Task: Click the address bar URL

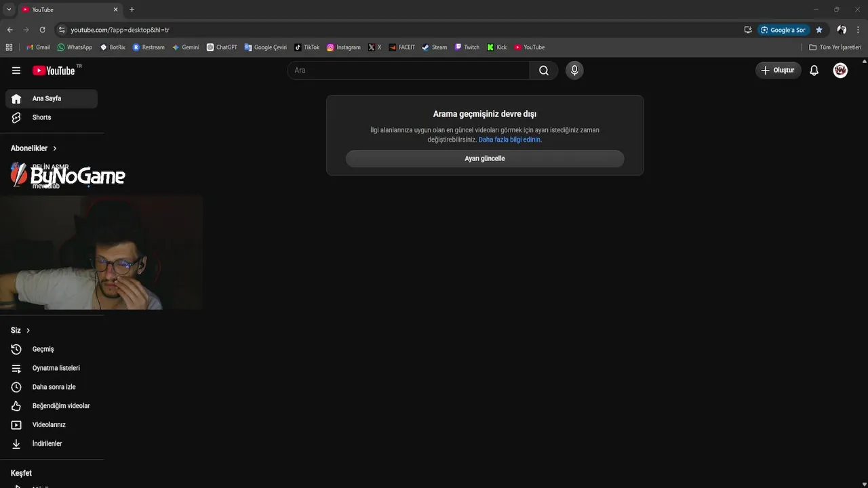Action: click(x=120, y=30)
